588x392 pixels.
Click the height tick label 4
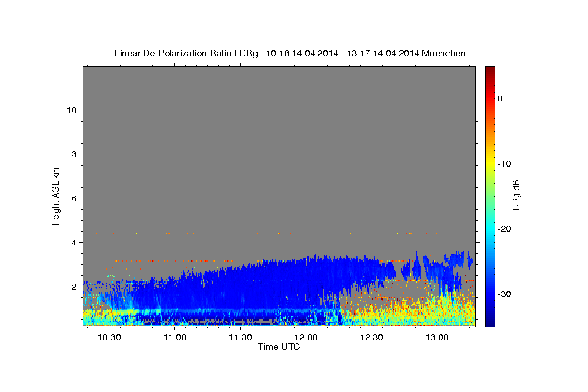coord(74,242)
